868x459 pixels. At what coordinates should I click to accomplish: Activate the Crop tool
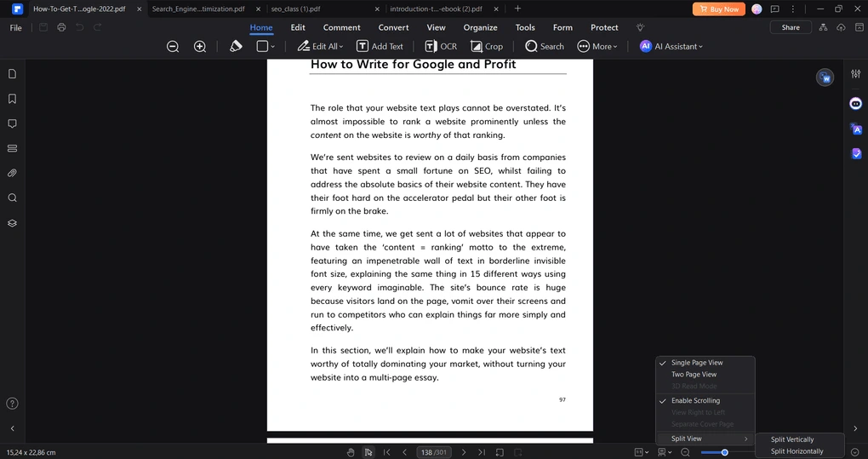tap(487, 47)
